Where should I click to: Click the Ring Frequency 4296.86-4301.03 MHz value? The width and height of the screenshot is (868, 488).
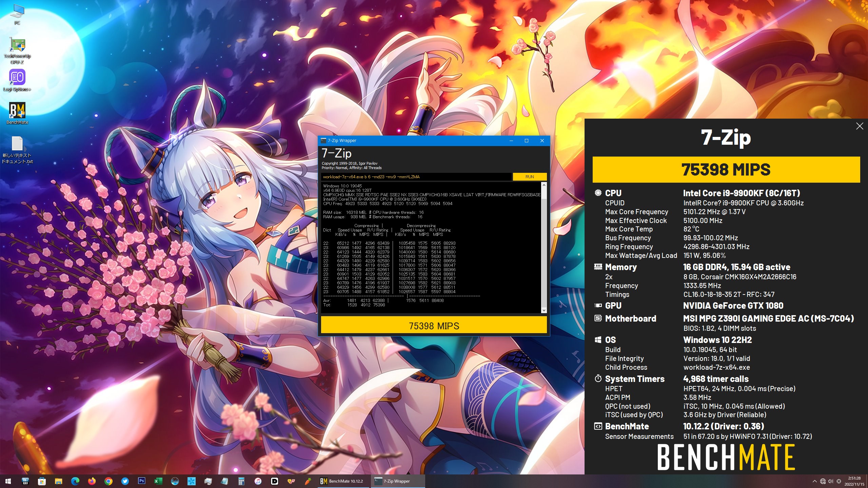716,247
